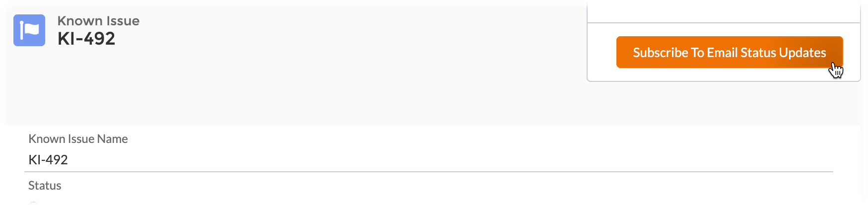Click the KI-492 page heading
Screen dimensions: 868x205
(86, 39)
